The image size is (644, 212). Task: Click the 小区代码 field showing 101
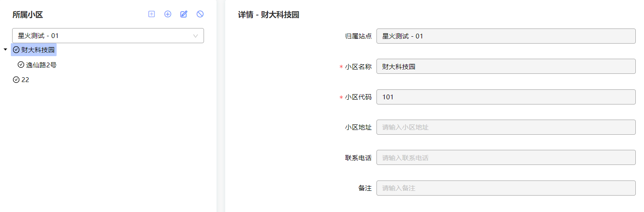click(506, 97)
